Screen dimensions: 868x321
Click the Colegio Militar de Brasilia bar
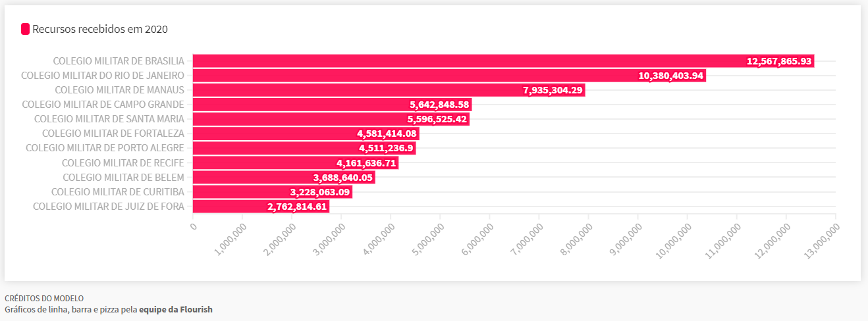click(x=461, y=61)
